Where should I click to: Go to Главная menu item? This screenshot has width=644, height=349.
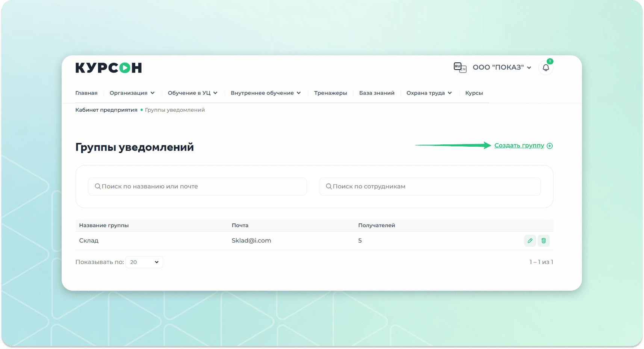click(86, 93)
